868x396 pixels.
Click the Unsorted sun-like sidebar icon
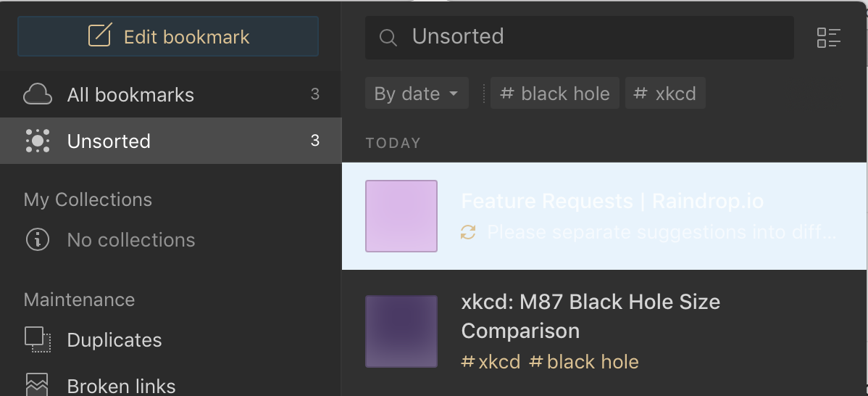[x=38, y=141]
